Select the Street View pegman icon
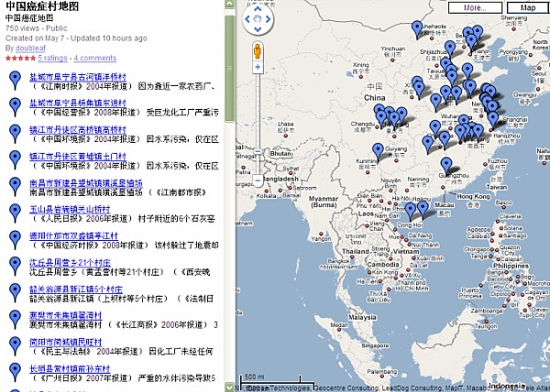Screen dimensions: 550x392 pos(259,50)
